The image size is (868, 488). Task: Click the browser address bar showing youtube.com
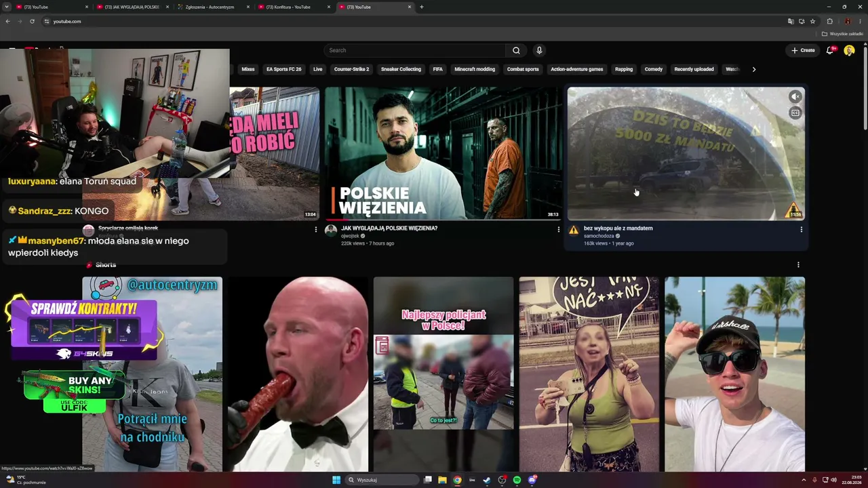coord(414,21)
